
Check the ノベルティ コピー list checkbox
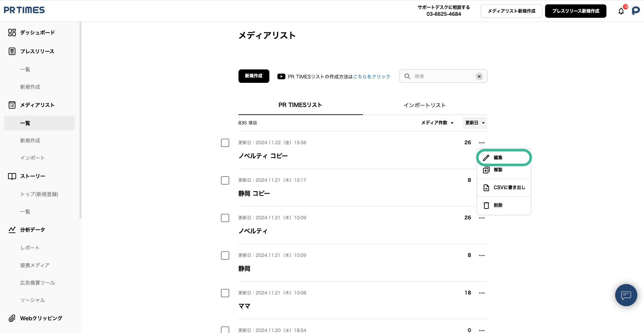[x=225, y=143]
